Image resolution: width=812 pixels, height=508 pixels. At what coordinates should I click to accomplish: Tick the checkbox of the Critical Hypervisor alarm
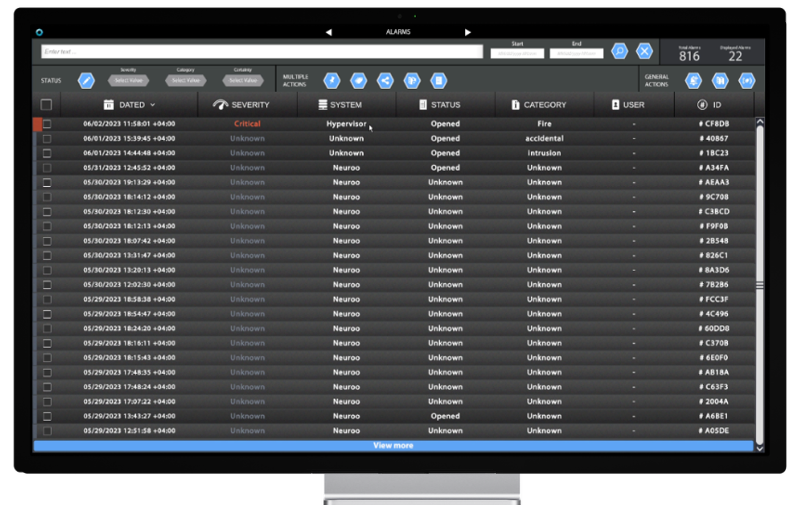[47, 124]
